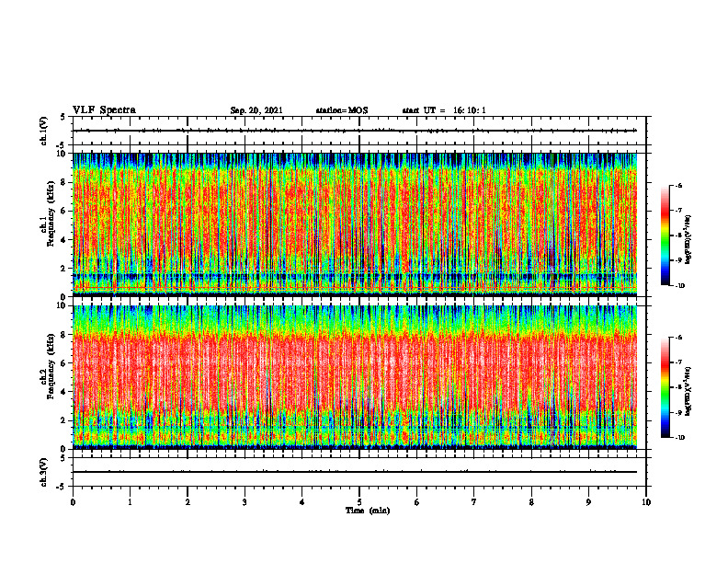Click the ch.3 voltage waveform trace
The image size is (728, 563).
coord(355,472)
